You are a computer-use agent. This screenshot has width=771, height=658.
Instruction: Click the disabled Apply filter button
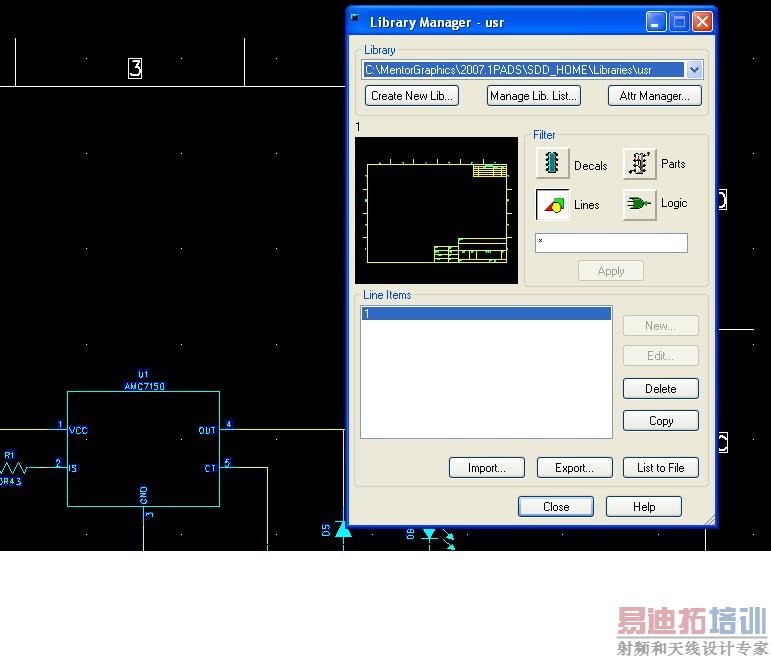(x=611, y=271)
